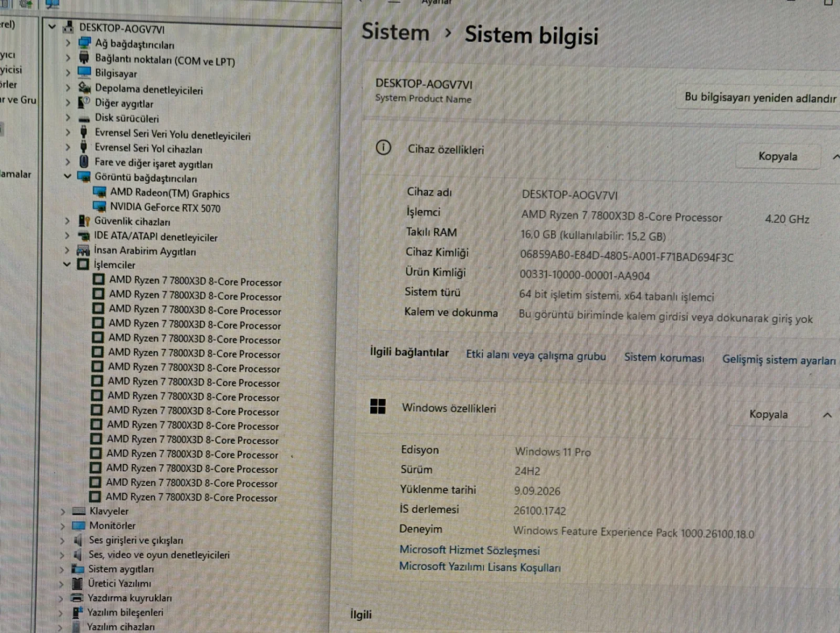Click the Sistem aygıtları folder icon
Viewport: 840px width, 633px height.
click(x=78, y=568)
